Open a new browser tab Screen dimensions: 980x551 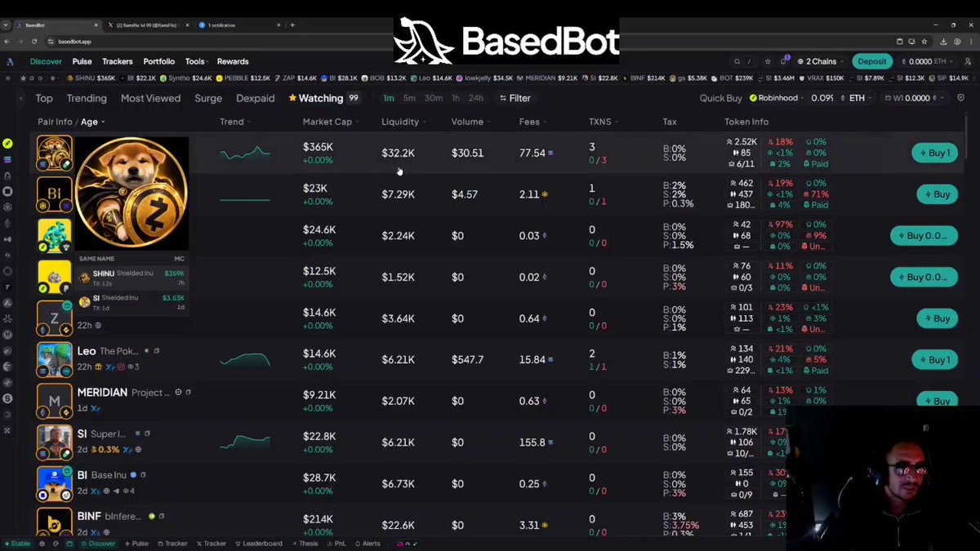(292, 25)
